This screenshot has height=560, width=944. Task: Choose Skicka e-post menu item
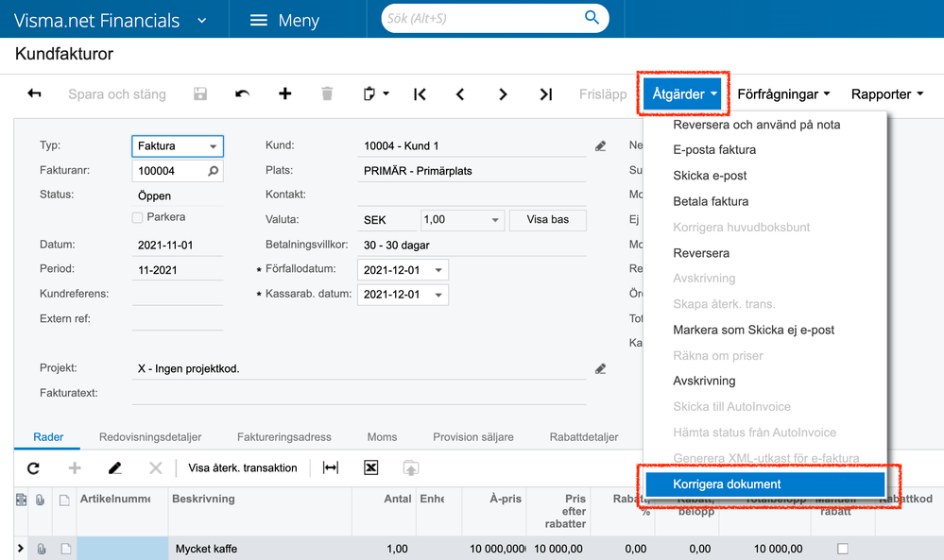point(710,176)
